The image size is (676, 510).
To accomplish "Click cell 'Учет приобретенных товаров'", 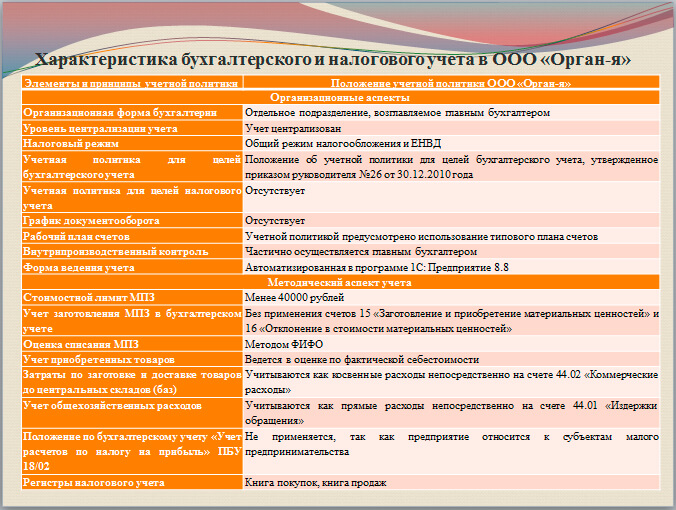I will pos(132,359).
